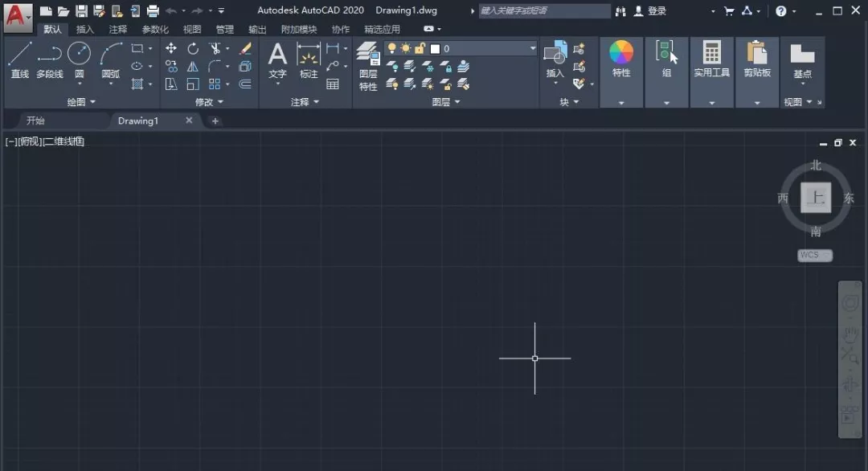868x471 pixels.
Task: Click the Insert block (插入) button in Block panel
Action: pyautogui.click(x=555, y=59)
